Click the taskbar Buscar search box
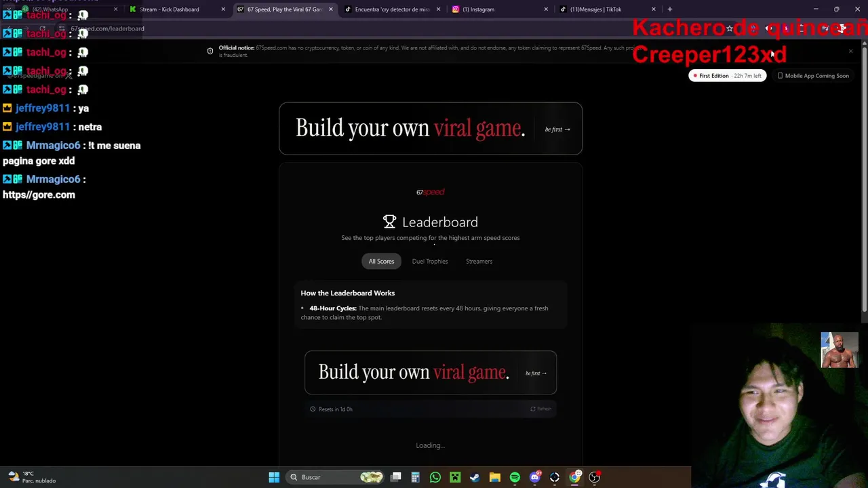This screenshot has height=488, width=868. pos(334,477)
